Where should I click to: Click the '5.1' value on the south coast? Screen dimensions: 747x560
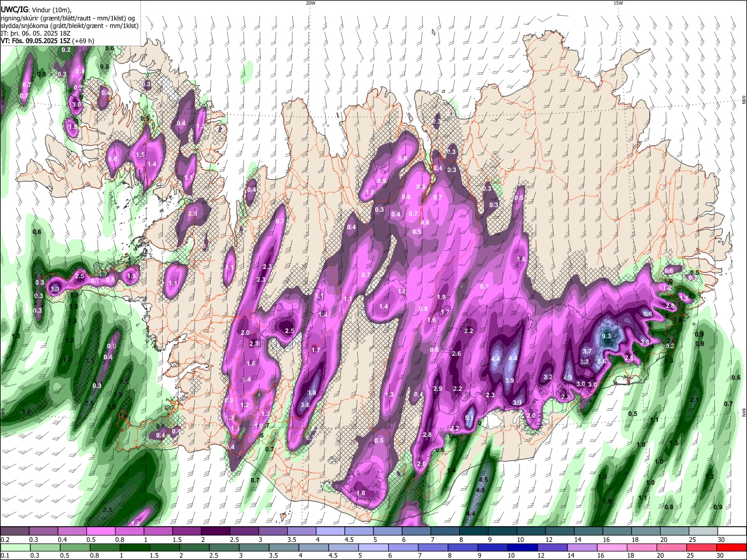tap(469, 418)
